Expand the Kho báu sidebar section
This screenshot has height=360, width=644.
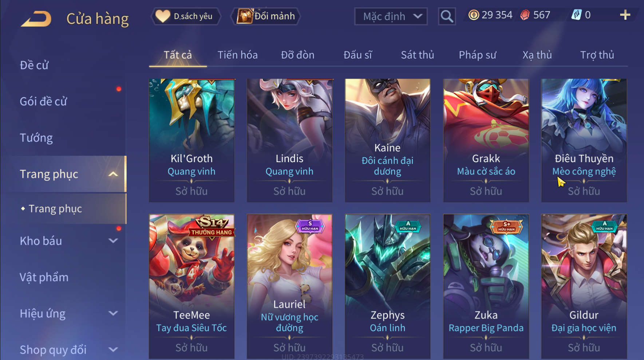tap(113, 241)
